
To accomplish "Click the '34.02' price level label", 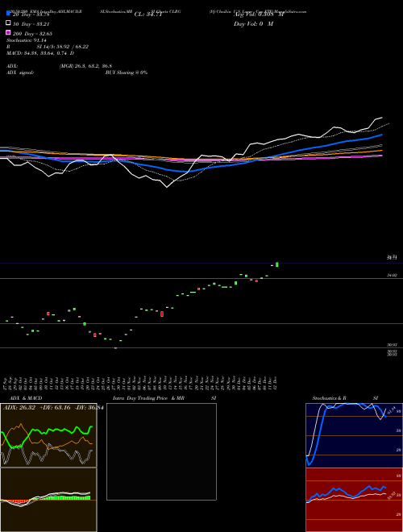I will pos(393,276).
